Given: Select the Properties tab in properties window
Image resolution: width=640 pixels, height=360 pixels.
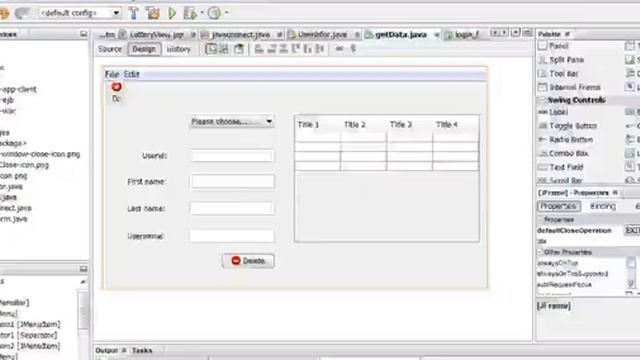Looking at the screenshot, I should 558,206.
